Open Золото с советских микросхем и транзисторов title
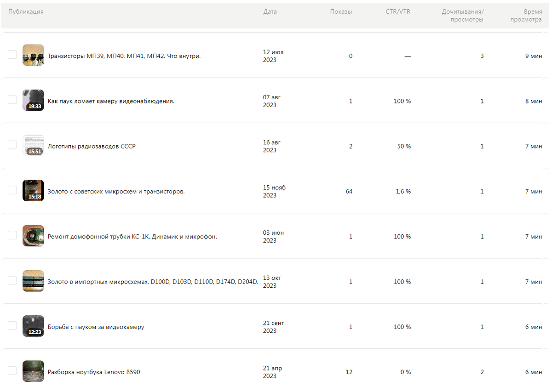The height and width of the screenshot is (392, 552). tap(116, 191)
